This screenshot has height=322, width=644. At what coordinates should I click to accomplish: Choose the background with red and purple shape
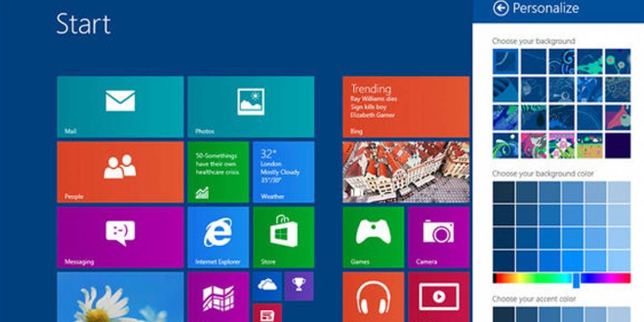[618, 118]
